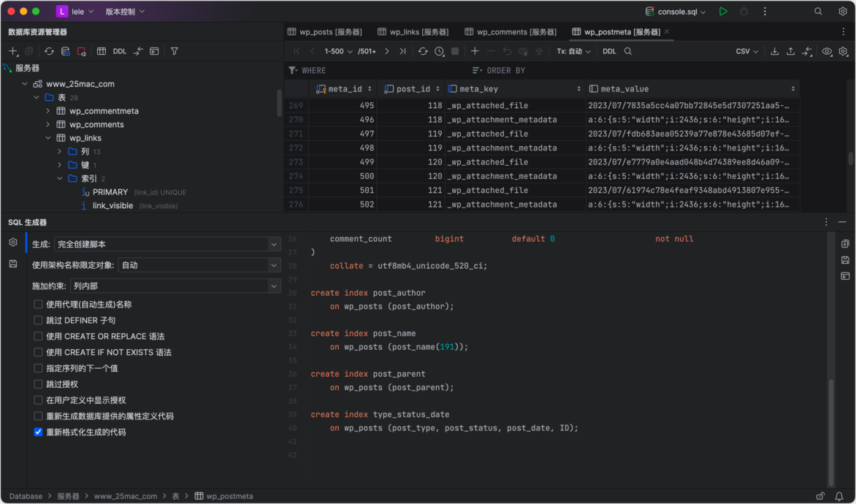Image resolution: width=856 pixels, height=504 pixels.
Task: Click the filter funnel icon in explorer toolbar
Action: click(174, 51)
